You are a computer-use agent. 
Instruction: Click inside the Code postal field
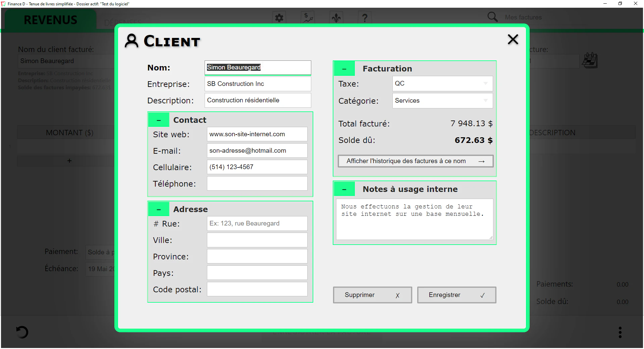coord(257,289)
